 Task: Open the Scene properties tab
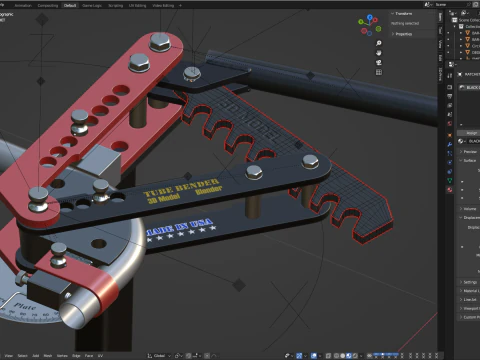[x=450, y=114]
